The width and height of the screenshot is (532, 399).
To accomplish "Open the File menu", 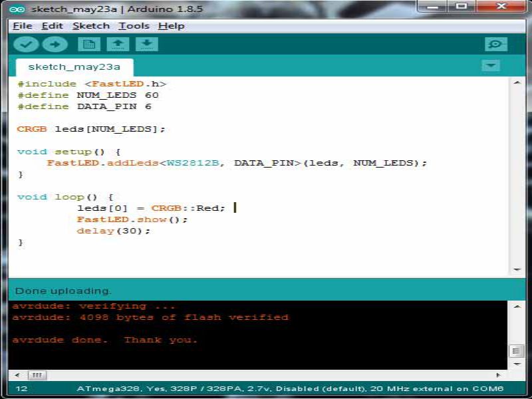I will [x=23, y=26].
